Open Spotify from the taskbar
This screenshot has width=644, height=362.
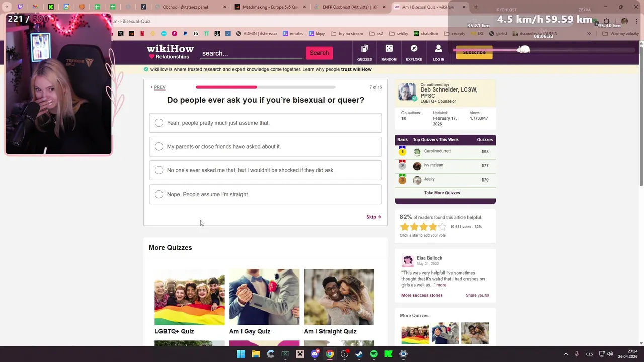pos(374,354)
